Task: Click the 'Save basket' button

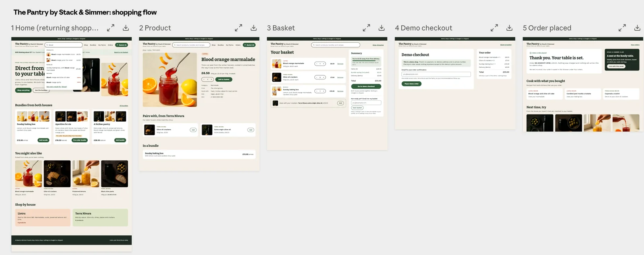Action: 357,108
